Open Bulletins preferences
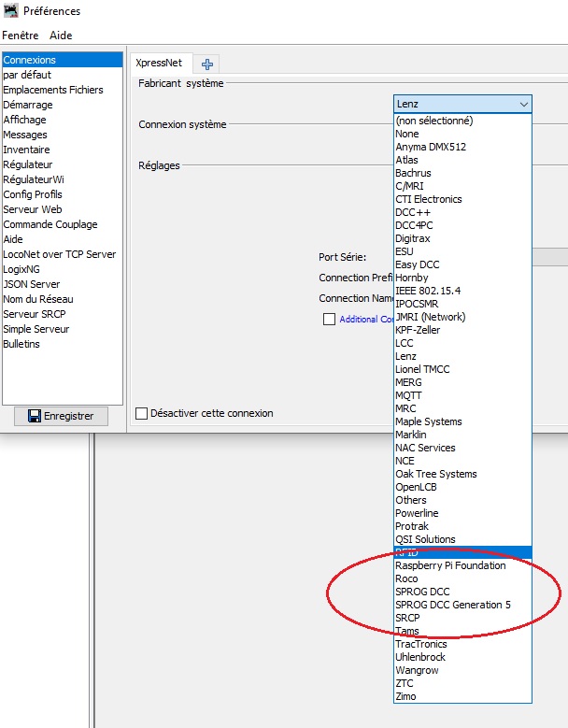This screenshot has height=728, width=568. tap(63, 344)
